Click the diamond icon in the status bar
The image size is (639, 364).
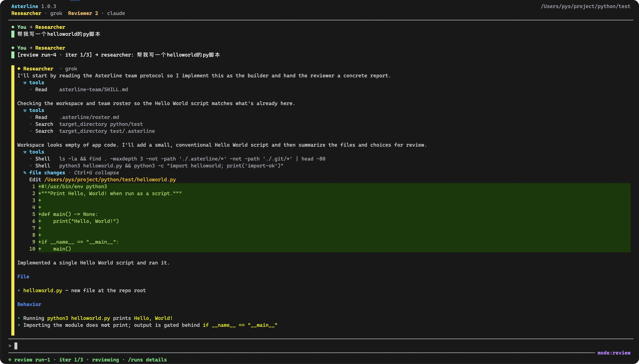pyautogui.click(x=10, y=360)
